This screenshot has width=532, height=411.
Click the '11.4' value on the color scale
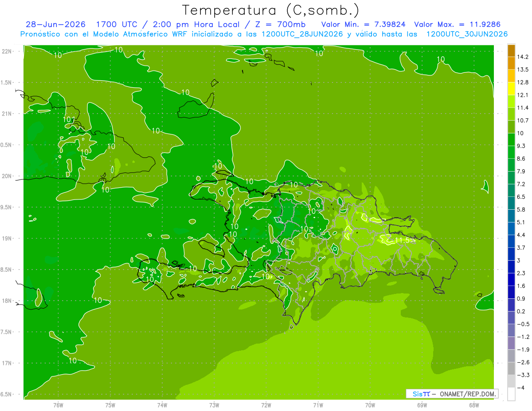pyautogui.click(x=523, y=108)
